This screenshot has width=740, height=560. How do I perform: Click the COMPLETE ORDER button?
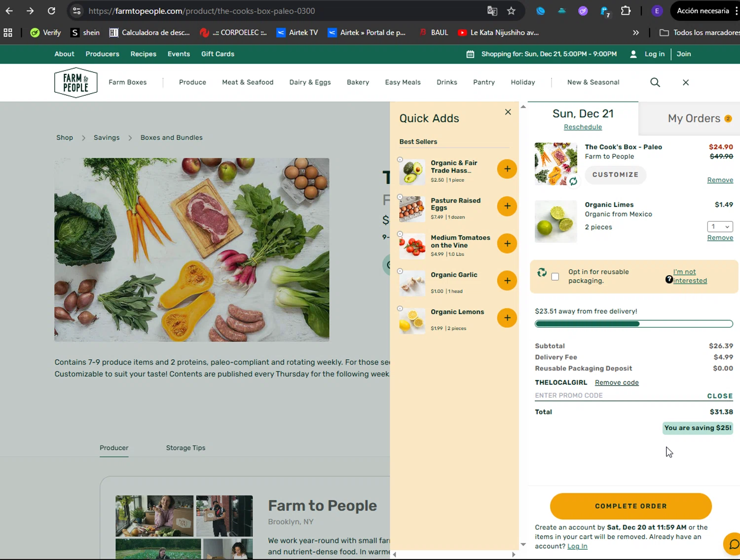point(630,506)
